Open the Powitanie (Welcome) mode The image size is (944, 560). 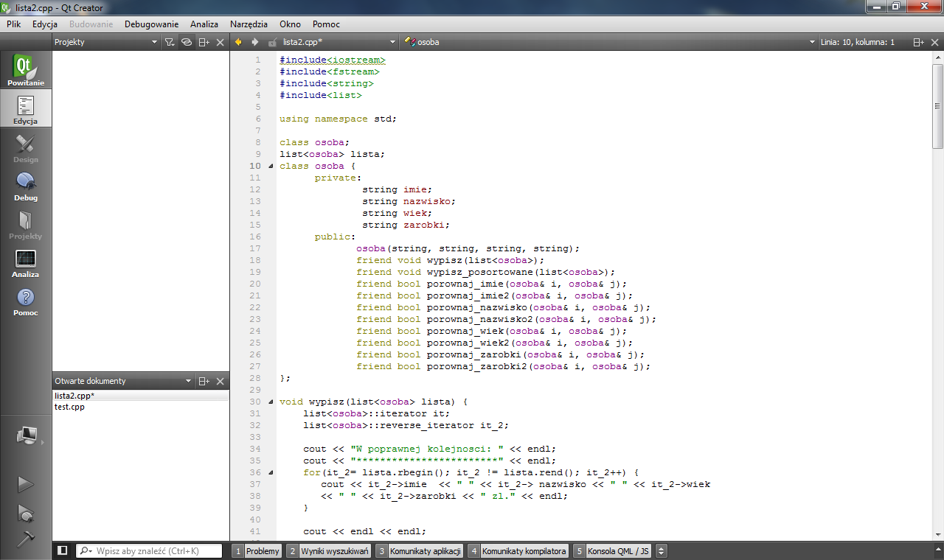(26, 71)
